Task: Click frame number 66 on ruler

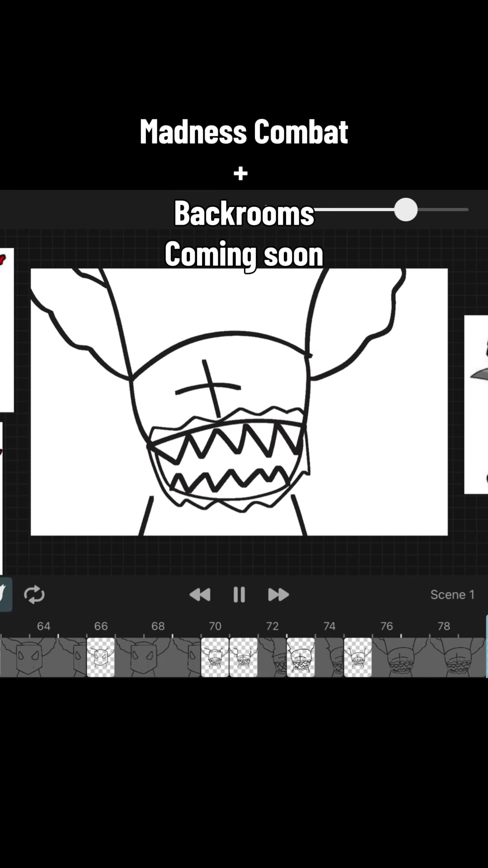Action: pos(101,626)
